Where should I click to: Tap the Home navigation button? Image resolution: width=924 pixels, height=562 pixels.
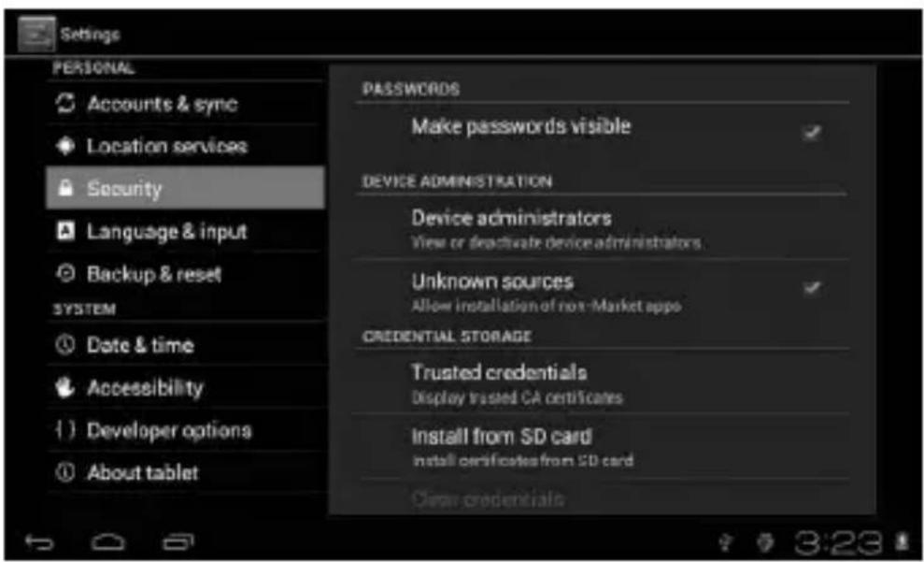pyautogui.click(x=108, y=541)
